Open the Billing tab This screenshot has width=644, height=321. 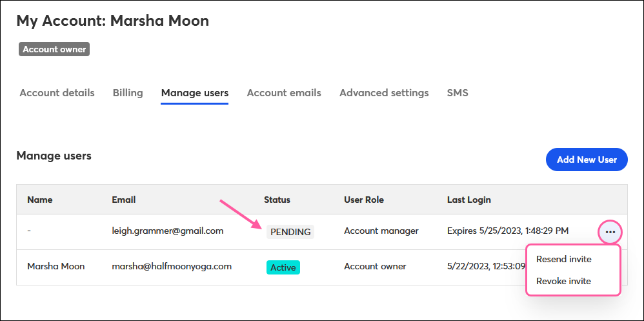(x=128, y=93)
